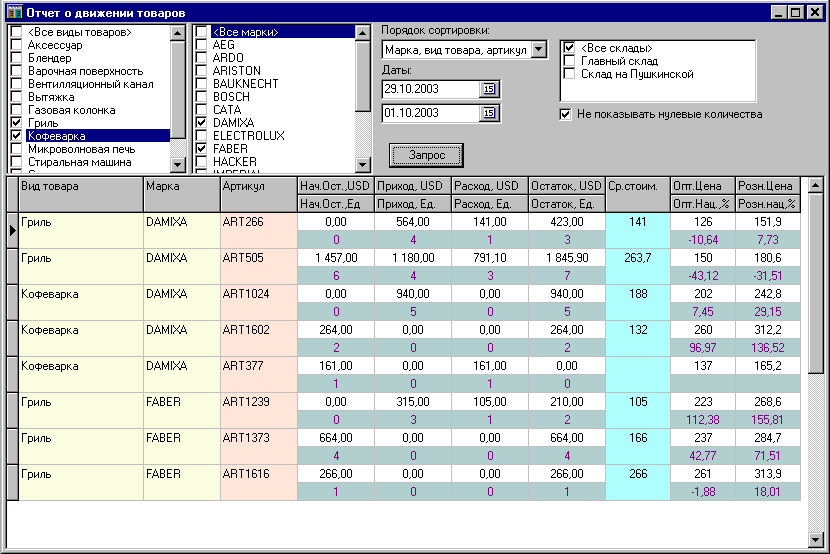Click the 940,00 income cell for ART1024
Screen dimensions: 830x554
pos(412,294)
